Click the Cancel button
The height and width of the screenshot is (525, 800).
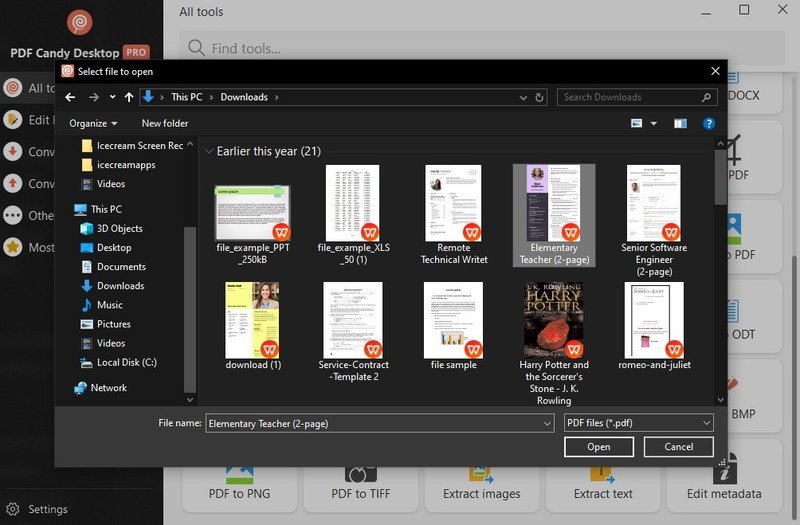point(678,447)
